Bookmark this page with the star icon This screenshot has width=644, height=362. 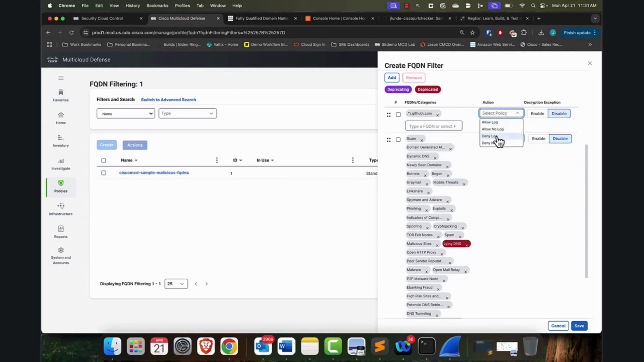point(472,33)
